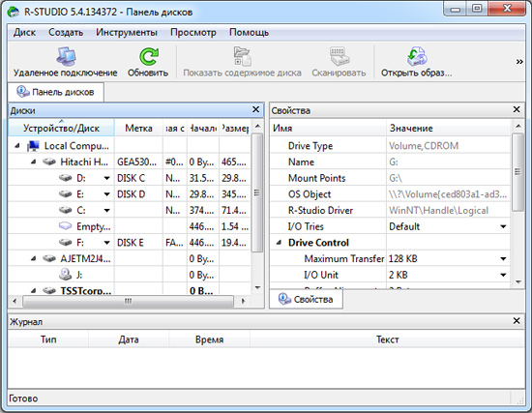This screenshot has height=413, width=532.
Task: Click the Mount Points property name
Action: click(316, 178)
